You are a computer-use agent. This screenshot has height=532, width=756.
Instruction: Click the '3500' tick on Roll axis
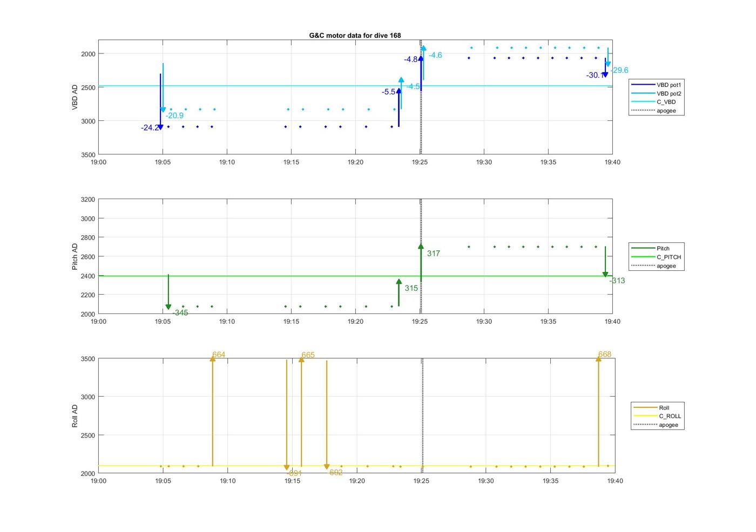pyautogui.click(x=87, y=359)
